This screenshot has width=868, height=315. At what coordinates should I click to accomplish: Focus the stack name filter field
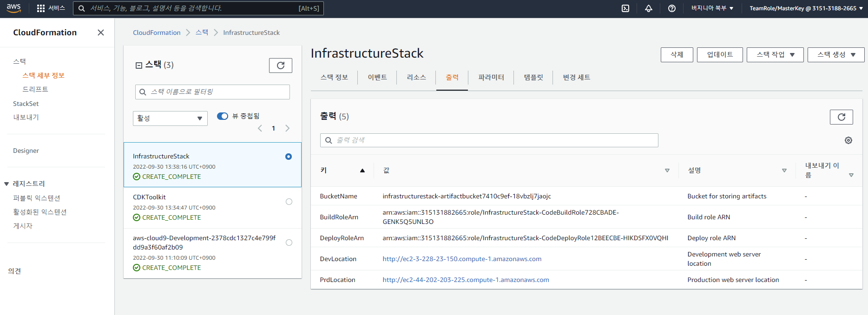212,92
